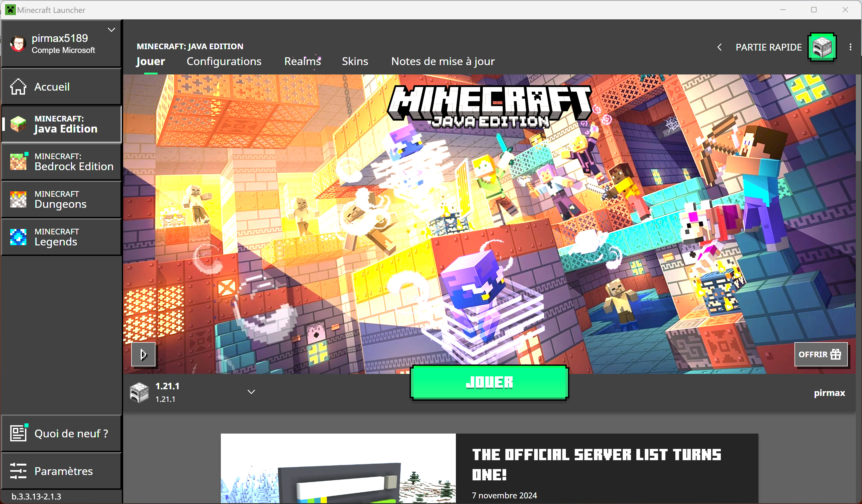
Task: Open the server list article thumbnail
Action: pyautogui.click(x=338, y=468)
